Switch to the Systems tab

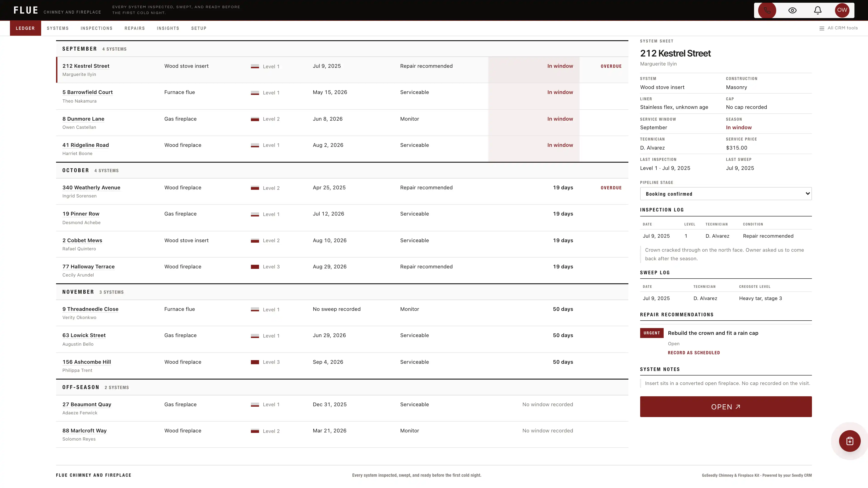[x=58, y=28]
